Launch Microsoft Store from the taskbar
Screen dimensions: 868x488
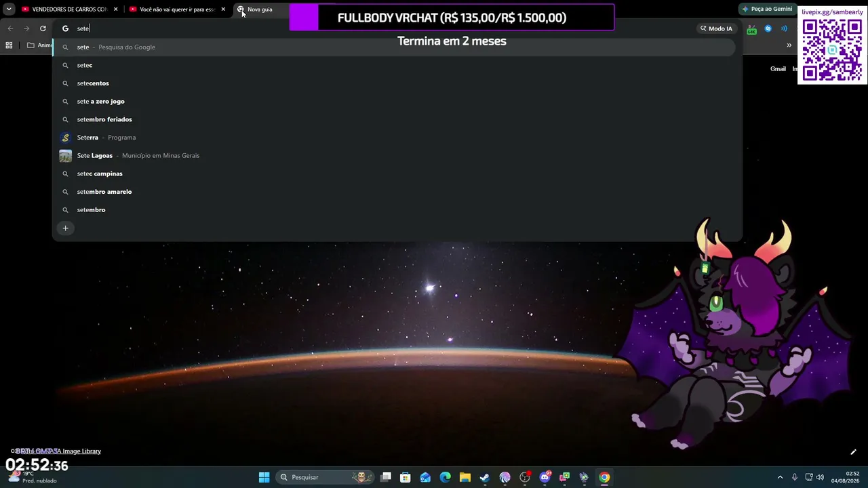pyautogui.click(x=406, y=477)
